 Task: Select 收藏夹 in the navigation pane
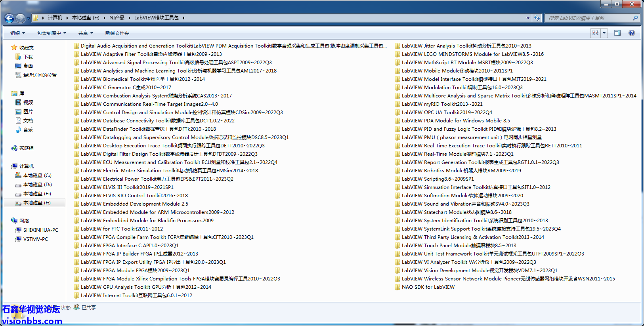click(x=26, y=48)
